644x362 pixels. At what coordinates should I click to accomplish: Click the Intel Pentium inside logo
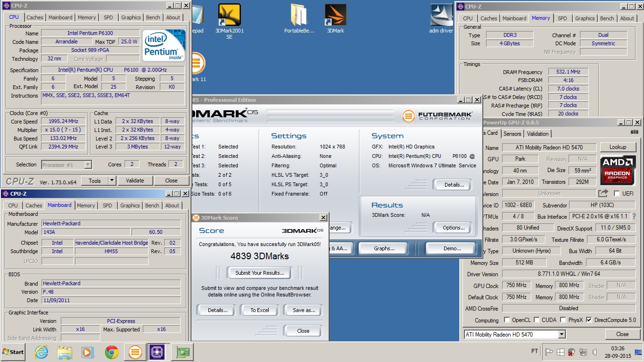164,46
